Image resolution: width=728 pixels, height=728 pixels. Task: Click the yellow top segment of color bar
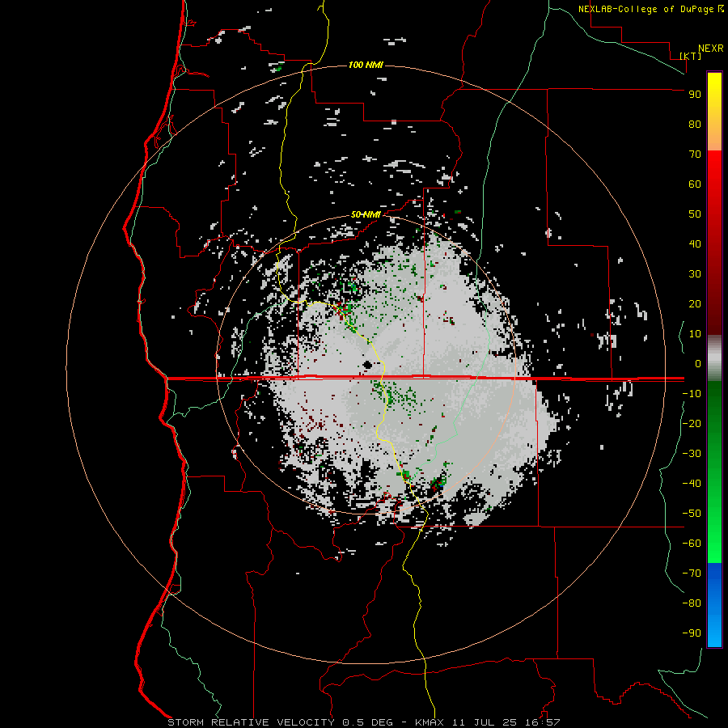714,112
